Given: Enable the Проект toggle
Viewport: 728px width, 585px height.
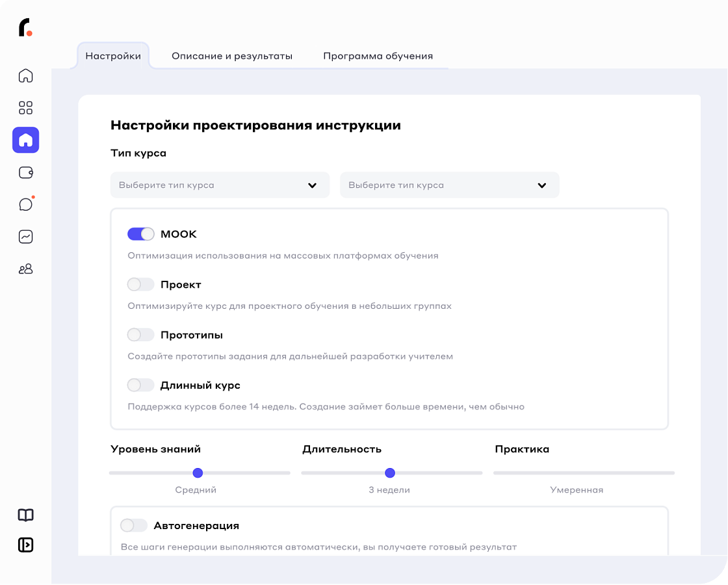Looking at the screenshot, I should pos(140,285).
